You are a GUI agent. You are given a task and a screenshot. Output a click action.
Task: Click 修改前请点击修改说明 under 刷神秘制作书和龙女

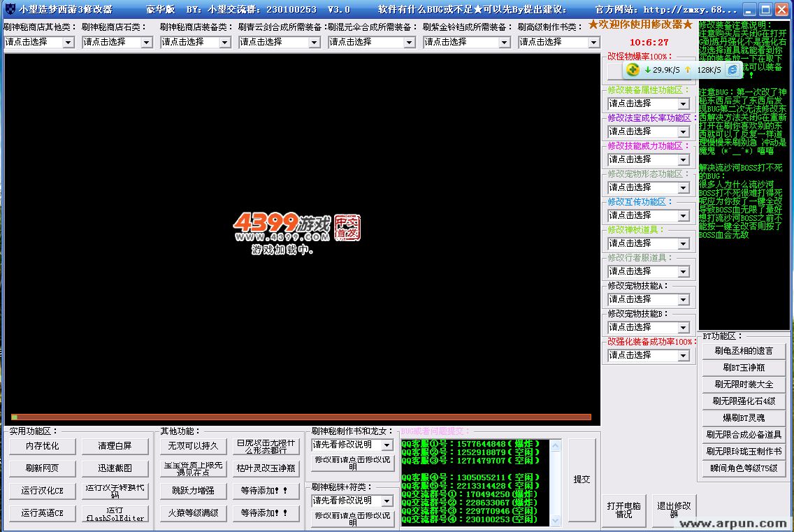pos(352,463)
